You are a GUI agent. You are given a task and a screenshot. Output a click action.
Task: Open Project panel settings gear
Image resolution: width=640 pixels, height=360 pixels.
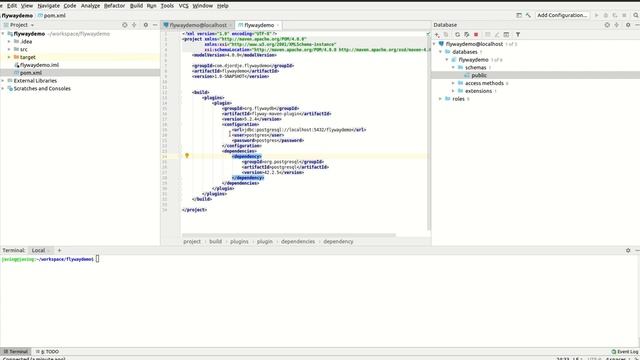(x=146, y=25)
